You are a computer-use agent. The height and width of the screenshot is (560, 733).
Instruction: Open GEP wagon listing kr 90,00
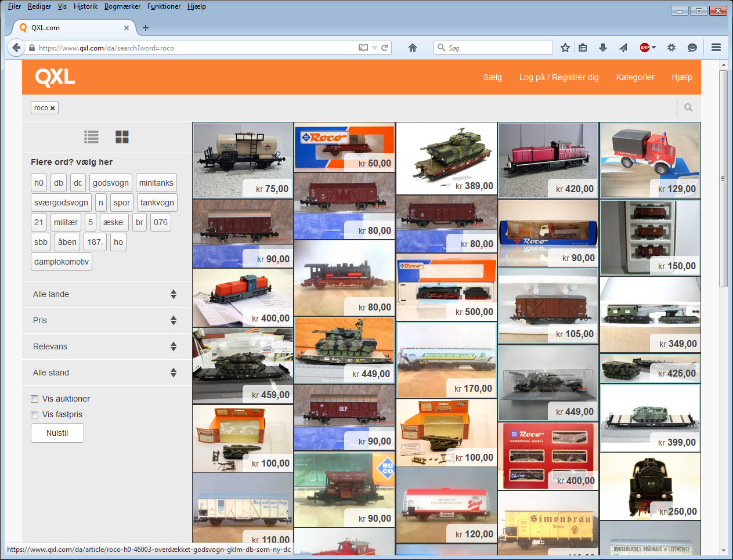344,417
